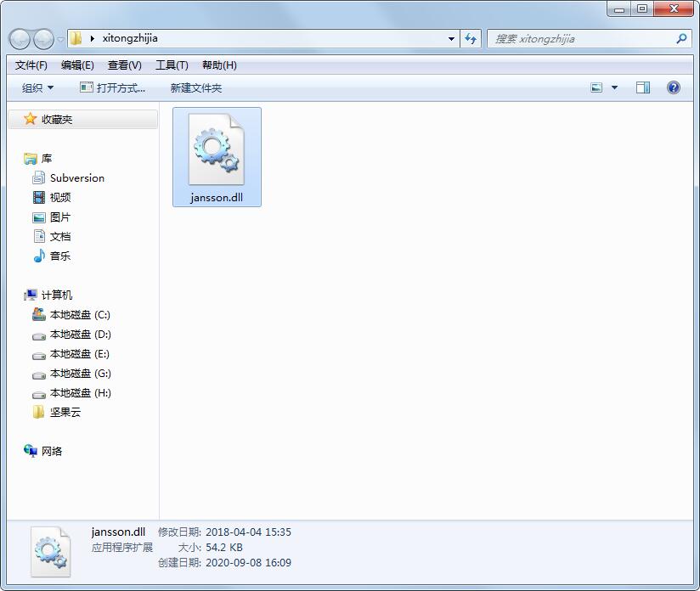Click the search magnifier icon
The image size is (700, 591).
tap(681, 38)
